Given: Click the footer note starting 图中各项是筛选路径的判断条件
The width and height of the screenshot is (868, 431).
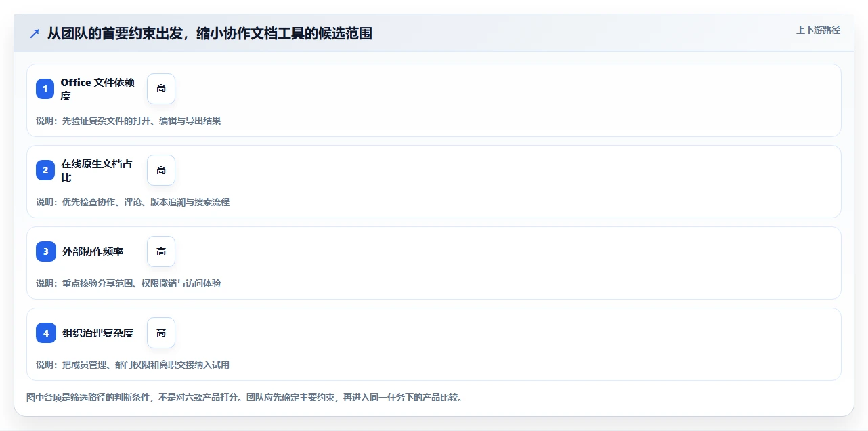Looking at the screenshot, I should 244,397.
